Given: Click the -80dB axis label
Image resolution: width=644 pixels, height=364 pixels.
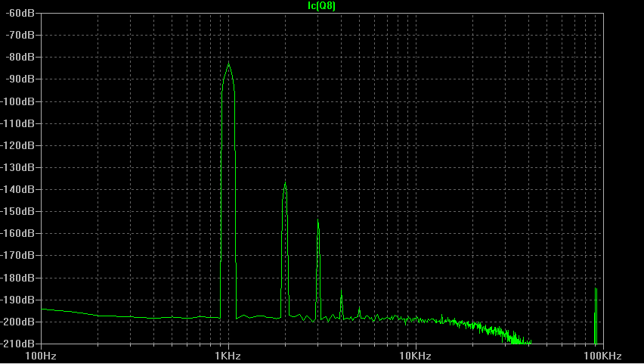Looking at the screenshot, I should [20, 57].
